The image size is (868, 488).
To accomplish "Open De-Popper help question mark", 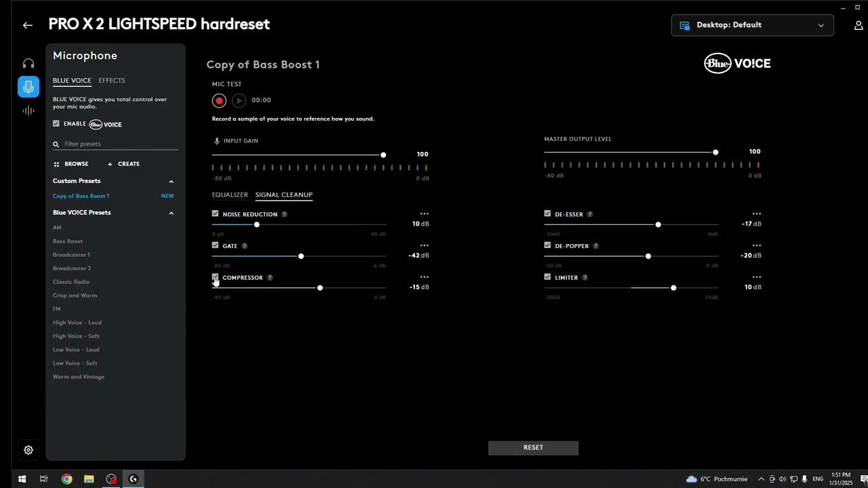I will point(595,246).
